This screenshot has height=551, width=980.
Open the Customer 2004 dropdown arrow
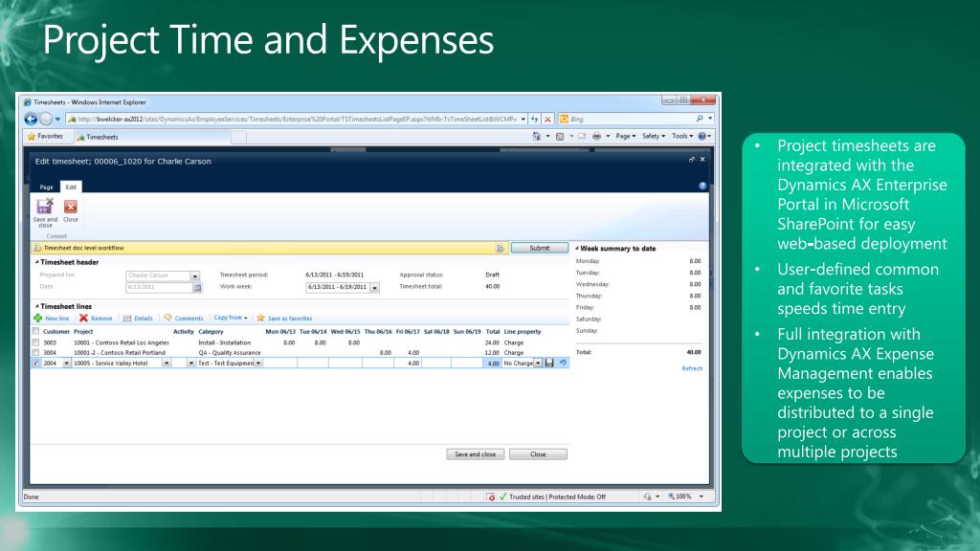pos(66,363)
